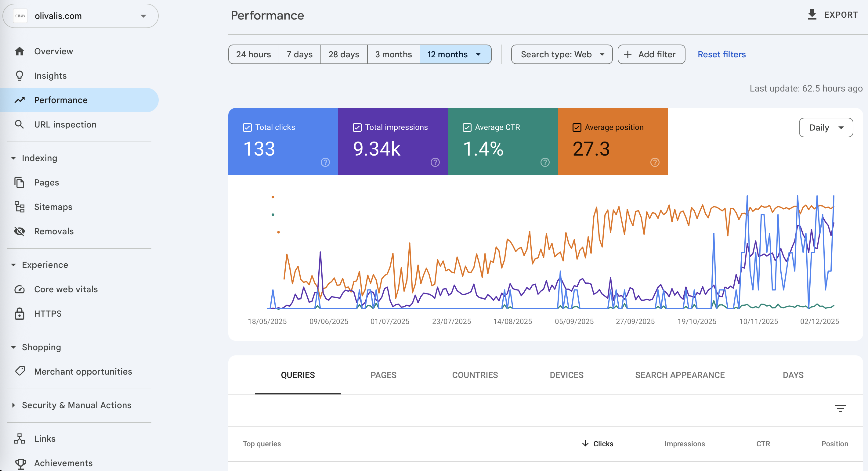Select the 3 months date range
Image resolution: width=868 pixels, height=471 pixels.
coord(393,54)
